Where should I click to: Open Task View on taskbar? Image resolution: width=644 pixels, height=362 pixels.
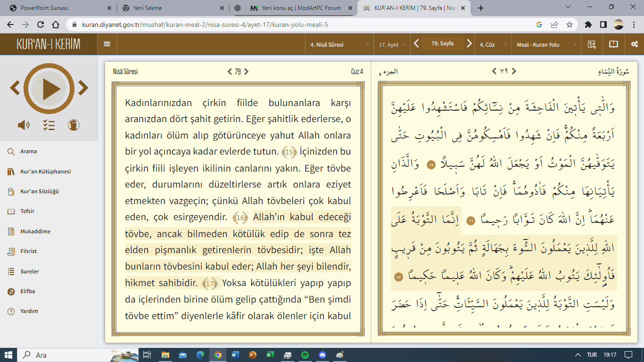tap(147, 355)
